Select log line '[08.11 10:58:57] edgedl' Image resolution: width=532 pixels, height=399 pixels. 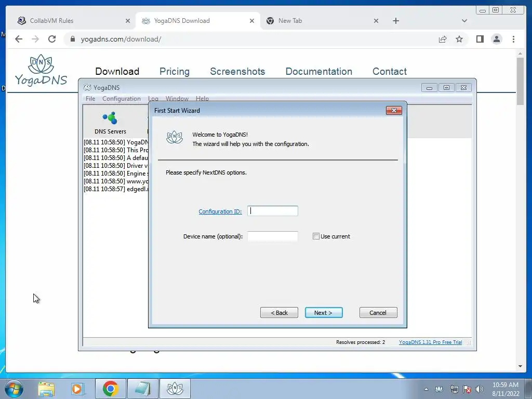[116, 189]
